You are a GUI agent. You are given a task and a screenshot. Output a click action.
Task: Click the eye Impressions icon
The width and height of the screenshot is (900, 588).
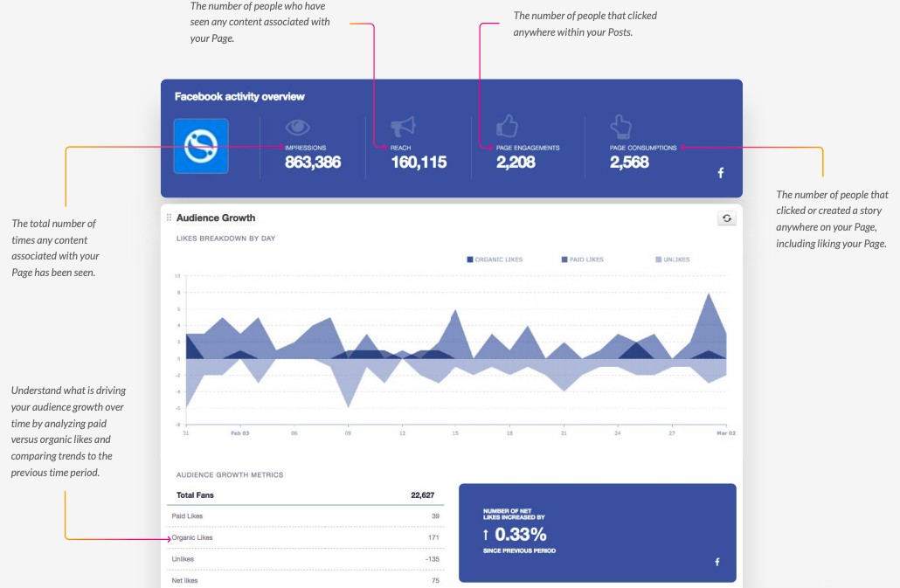tap(298, 127)
